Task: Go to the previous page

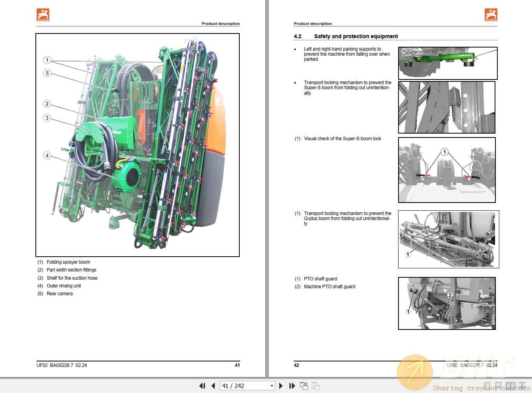Action: tap(213, 386)
